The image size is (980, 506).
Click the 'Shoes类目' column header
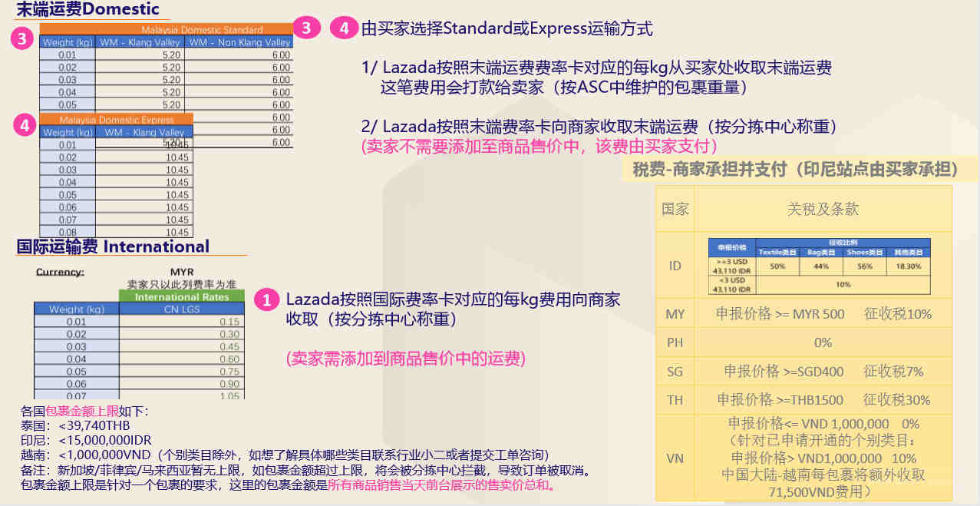865,252
